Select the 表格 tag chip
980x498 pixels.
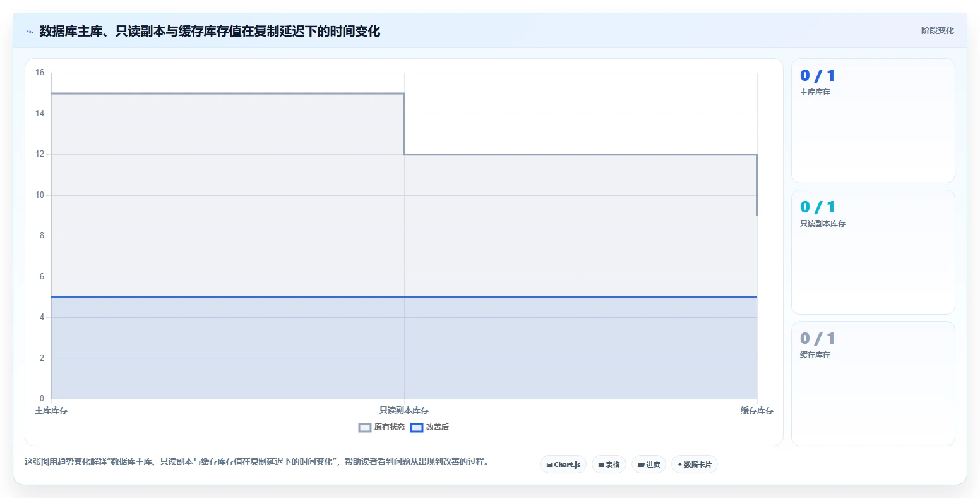tap(609, 465)
